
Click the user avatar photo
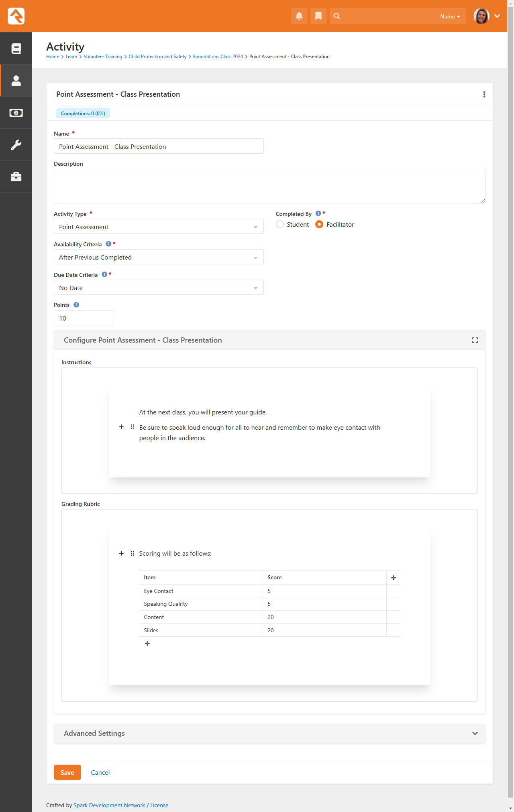click(x=481, y=16)
